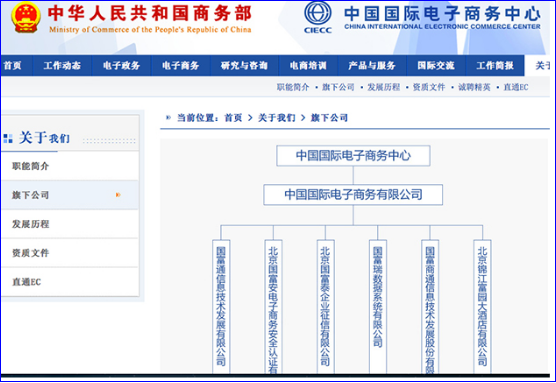Click 首页 in the breadcrumb
The width and height of the screenshot is (556, 383).
click(x=233, y=118)
